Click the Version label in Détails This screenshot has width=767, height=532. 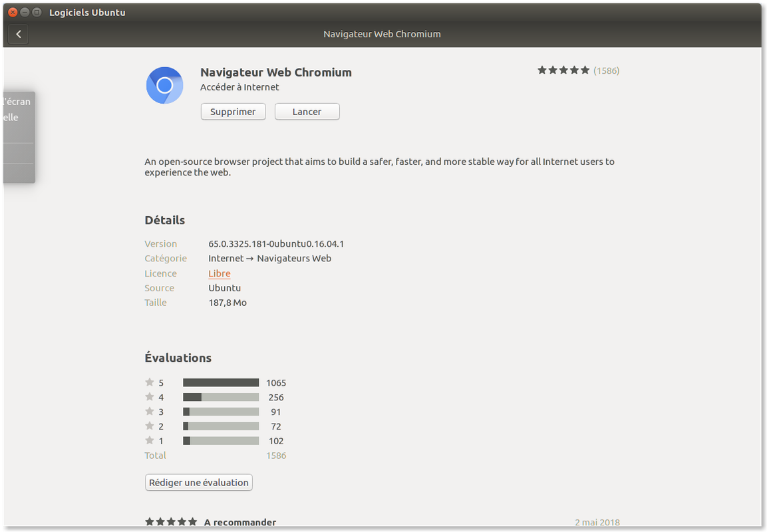click(x=161, y=243)
